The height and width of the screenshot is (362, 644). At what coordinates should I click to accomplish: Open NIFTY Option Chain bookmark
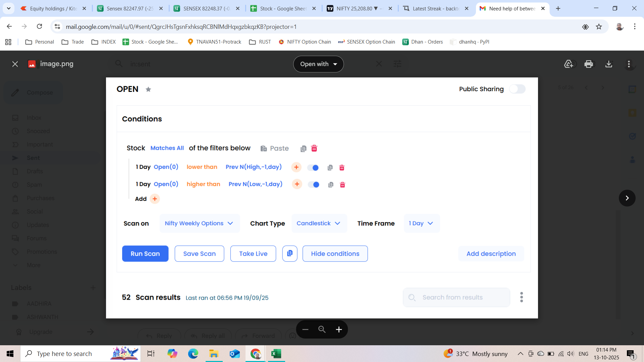tap(305, 42)
